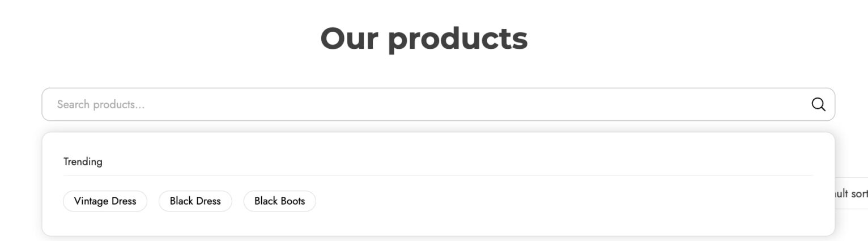Click the Trending section label
The width and height of the screenshot is (868, 241).
pos(83,162)
